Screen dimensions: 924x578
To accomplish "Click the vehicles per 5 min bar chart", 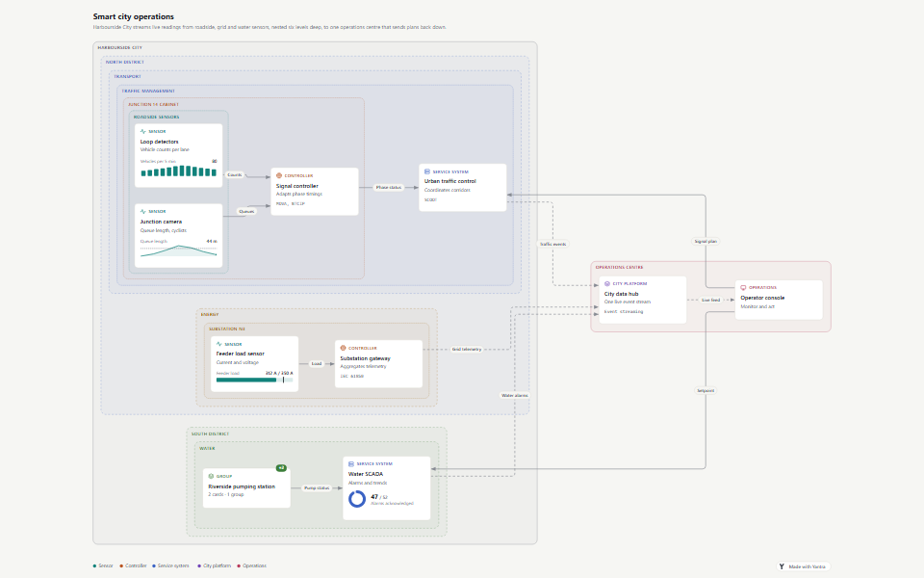I will 179,171.
